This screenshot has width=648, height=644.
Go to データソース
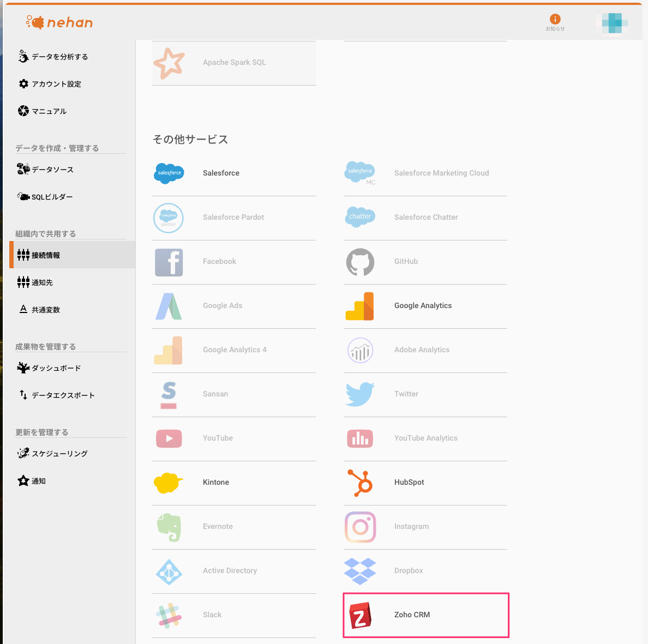point(45,170)
